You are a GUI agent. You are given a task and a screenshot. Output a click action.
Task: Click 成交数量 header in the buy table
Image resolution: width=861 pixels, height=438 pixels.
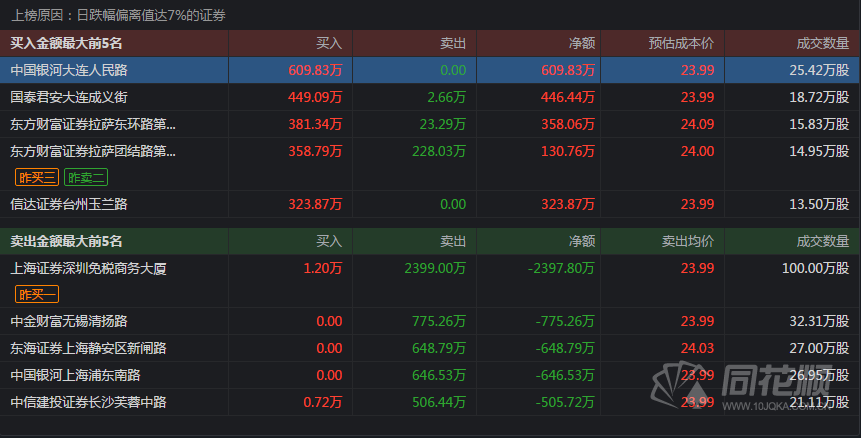[823, 43]
